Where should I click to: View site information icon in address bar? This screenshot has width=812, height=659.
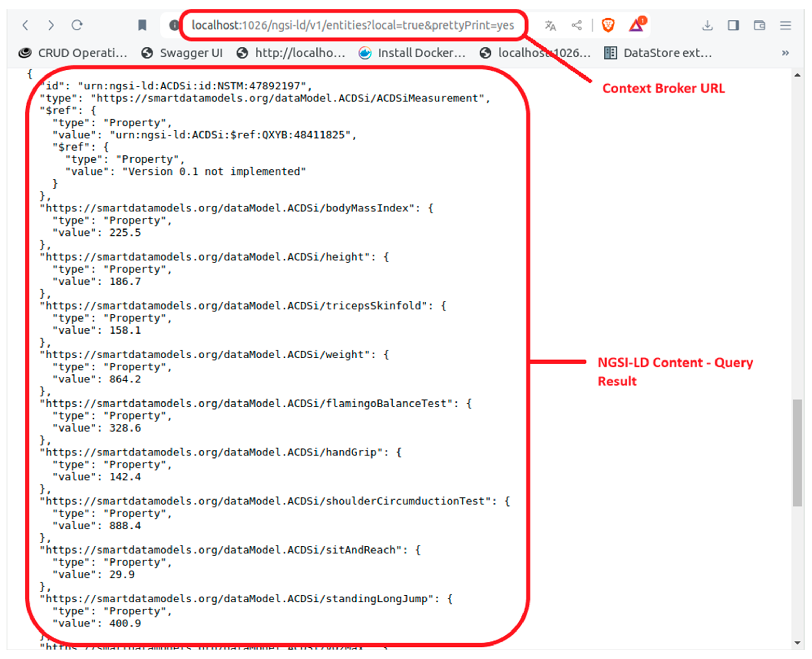[174, 25]
